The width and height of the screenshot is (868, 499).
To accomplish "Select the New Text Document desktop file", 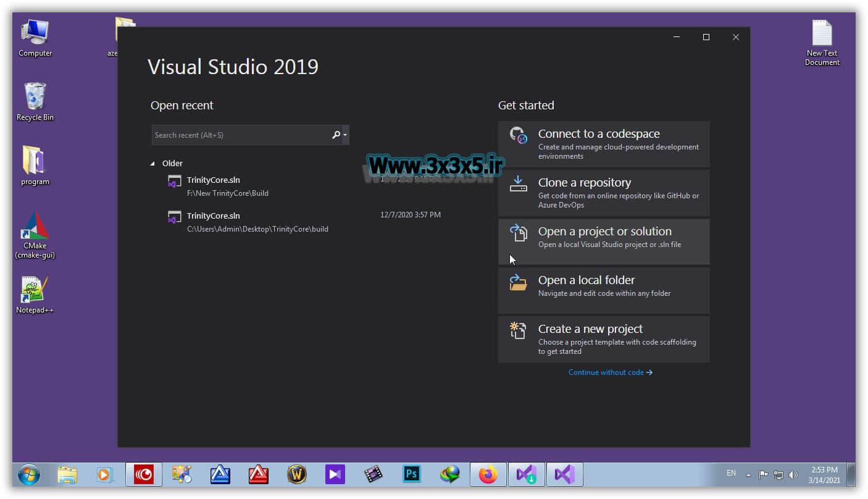I will pyautogui.click(x=822, y=43).
